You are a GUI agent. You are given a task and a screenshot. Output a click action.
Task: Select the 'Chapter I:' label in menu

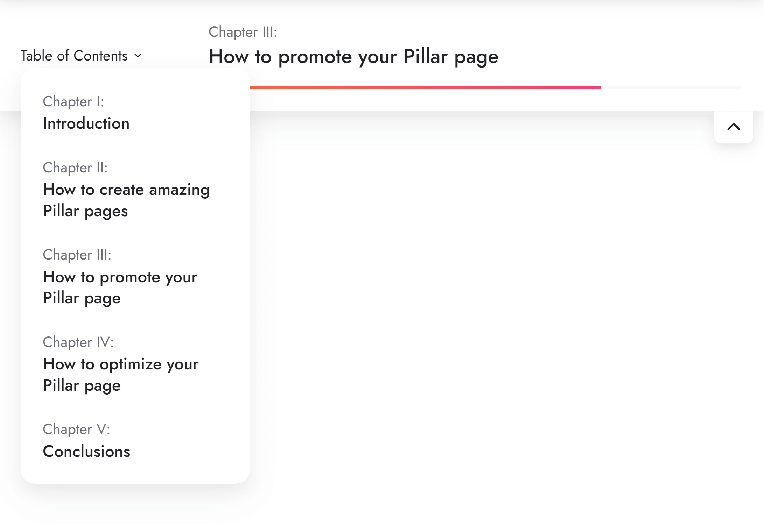coord(73,101)
